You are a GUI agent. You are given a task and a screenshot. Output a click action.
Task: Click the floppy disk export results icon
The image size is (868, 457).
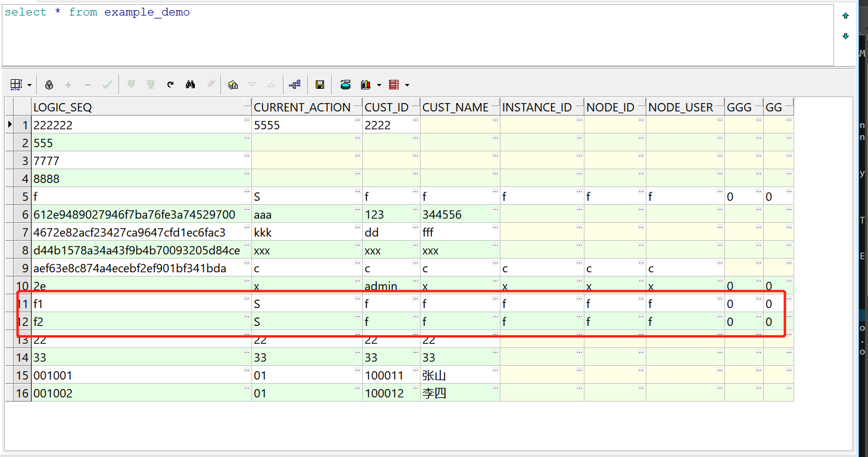pos(320,85)
